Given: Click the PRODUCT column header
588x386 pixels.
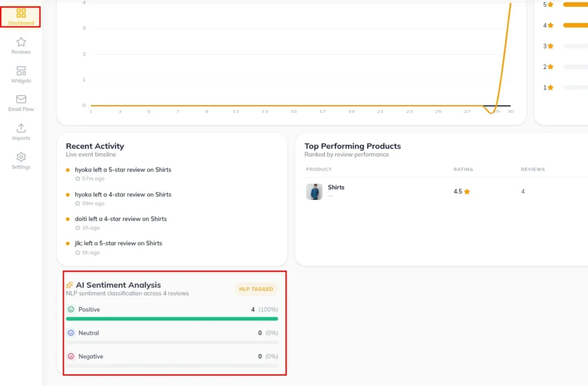Looking at the screenshot, I should tap(319, 169).
